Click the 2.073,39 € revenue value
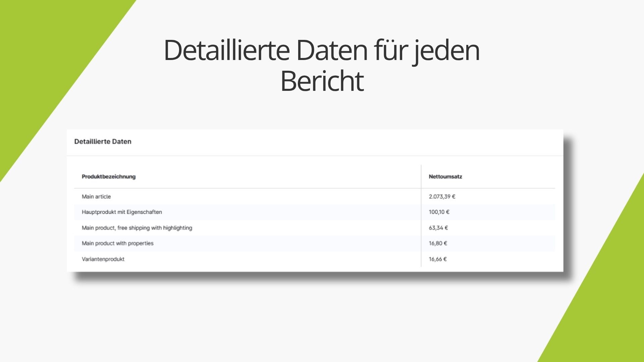644x362 pixels. [442, 197]
